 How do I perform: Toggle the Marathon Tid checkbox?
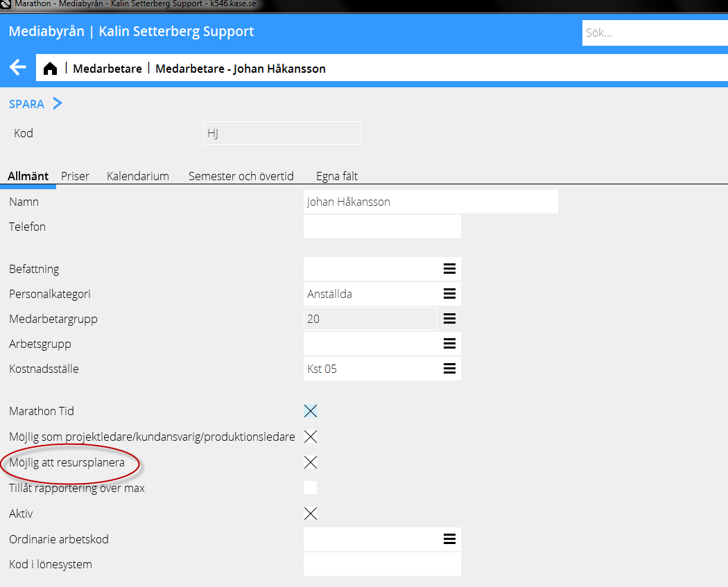[x=311, y=411]
